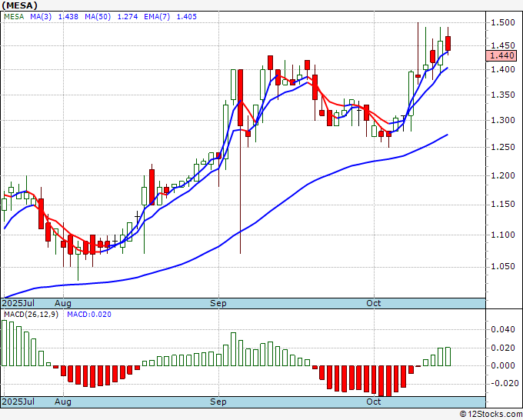This screenshot has width=523, height=420.
Task: Click the MA(3) value 1.438
Action: pos(68,17)
